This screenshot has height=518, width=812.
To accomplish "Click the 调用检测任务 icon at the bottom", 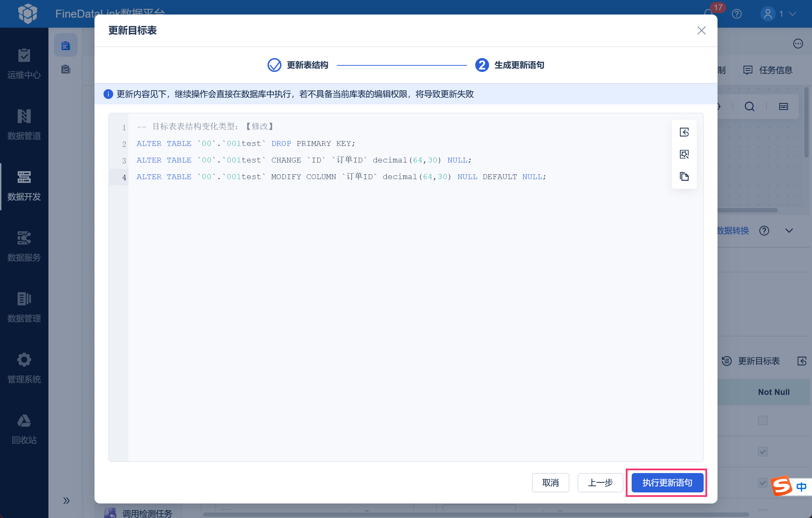I will [110, 512].
